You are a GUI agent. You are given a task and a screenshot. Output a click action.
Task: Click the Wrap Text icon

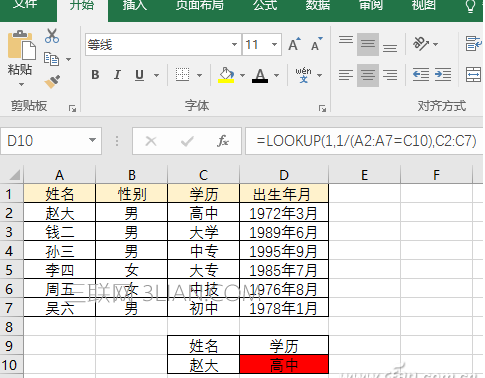(x=473, y=44)
